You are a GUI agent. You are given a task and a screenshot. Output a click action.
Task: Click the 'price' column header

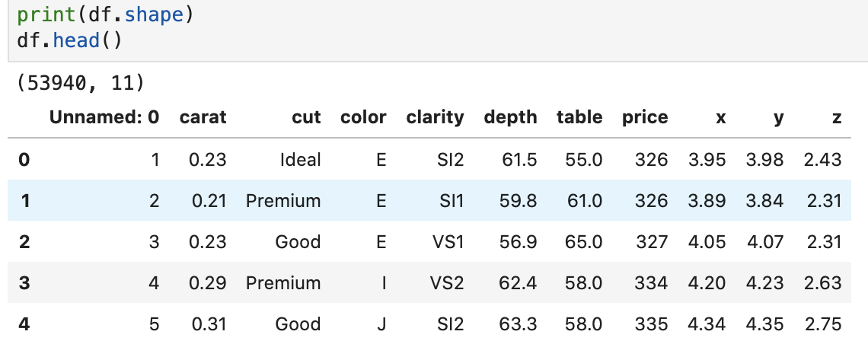coord(645,117)
